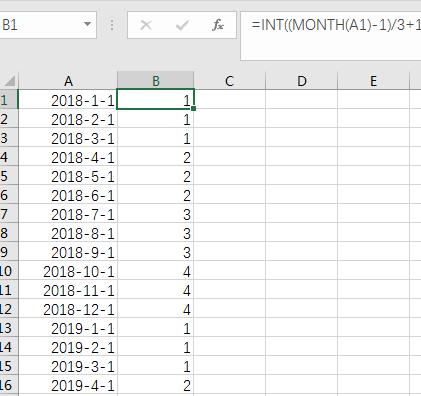Select row 1 header
421x396 pixels.
(x=9, y=99)
